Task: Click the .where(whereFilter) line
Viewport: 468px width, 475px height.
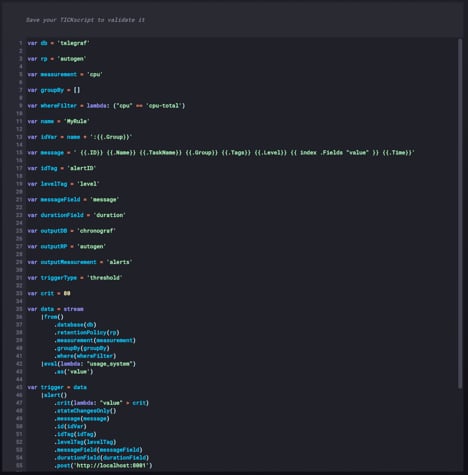Action: click(x=85, y=356)
